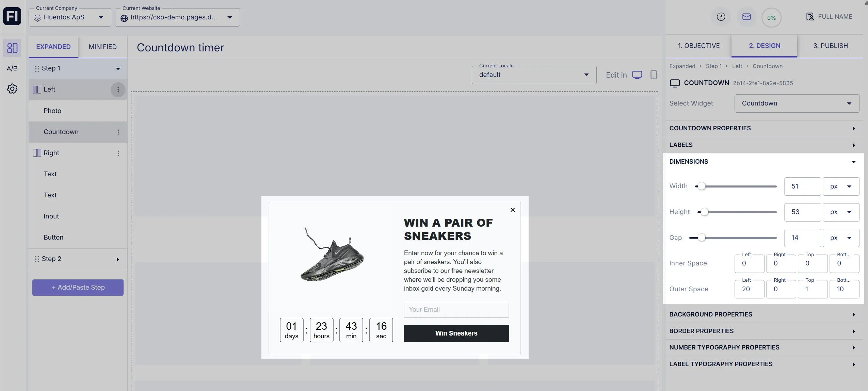Click the Fluentos FI logo icon
868x391 pixels.
point(12,16)
